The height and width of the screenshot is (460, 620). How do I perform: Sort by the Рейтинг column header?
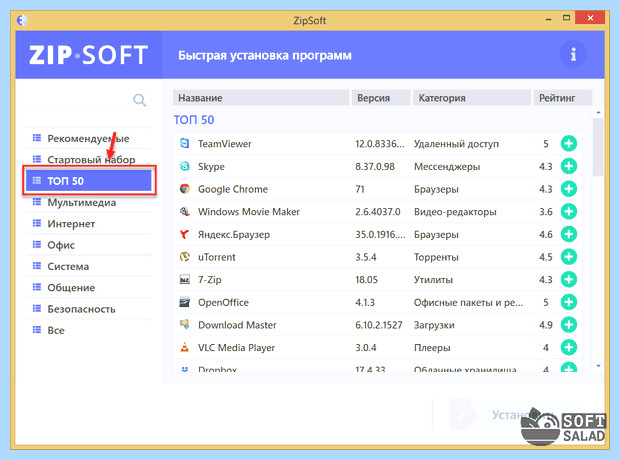(x=563, y=98)
